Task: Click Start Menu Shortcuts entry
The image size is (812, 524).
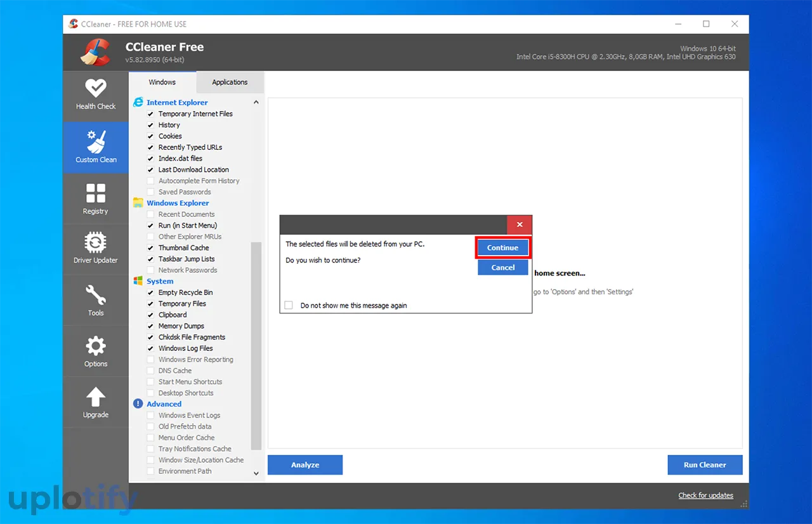Action: [190, 382]
